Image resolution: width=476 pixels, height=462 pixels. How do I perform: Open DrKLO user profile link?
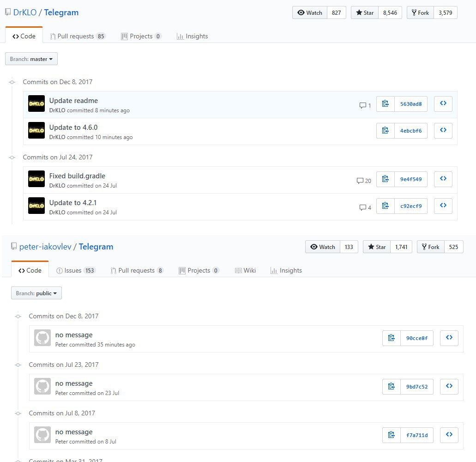point(25,12)
